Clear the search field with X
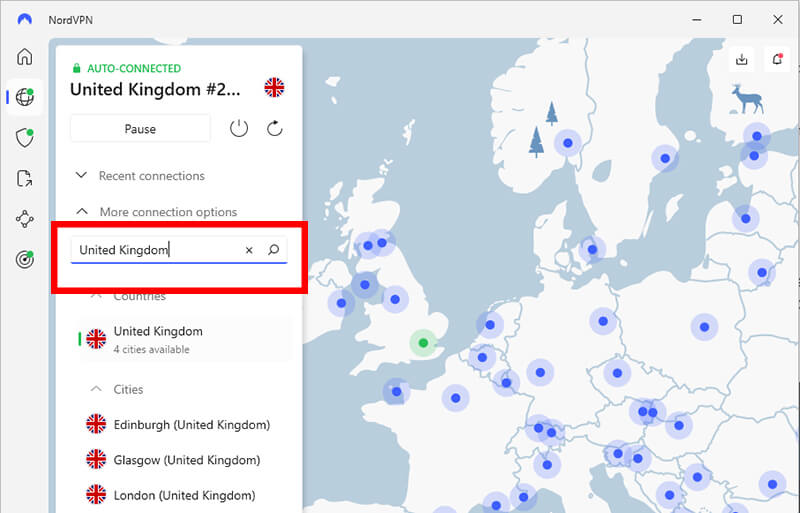 [249, 250]
